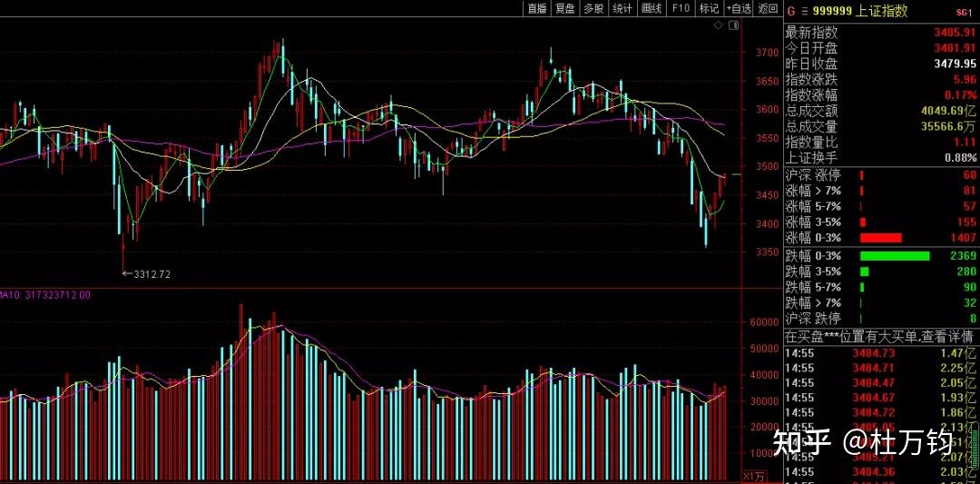
Task: Activate the 画线 draw line tool
Action: click(x=651, y=8)
